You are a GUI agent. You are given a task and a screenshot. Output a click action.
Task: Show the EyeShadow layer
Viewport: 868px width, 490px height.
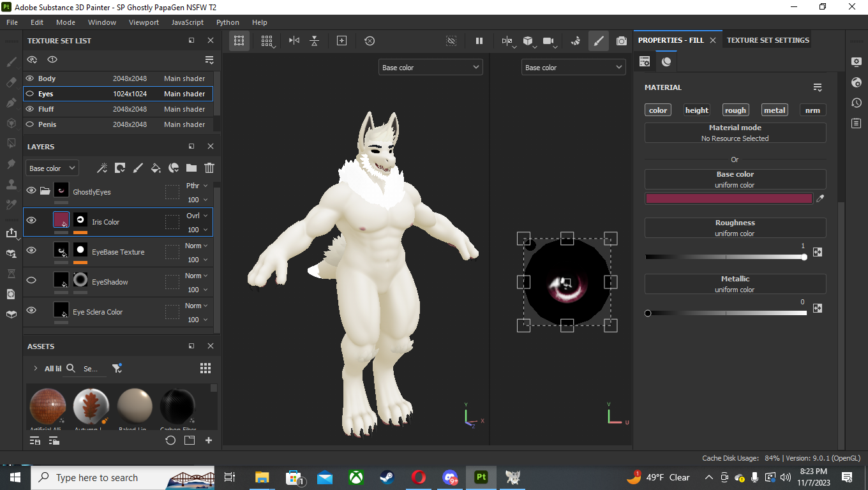tap(31, 280)
